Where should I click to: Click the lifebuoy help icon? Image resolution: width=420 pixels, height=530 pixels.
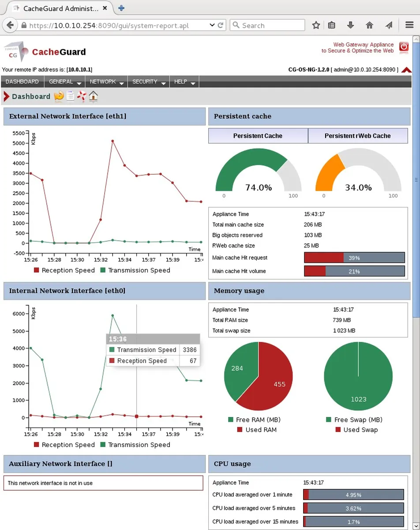click(82, 96)
